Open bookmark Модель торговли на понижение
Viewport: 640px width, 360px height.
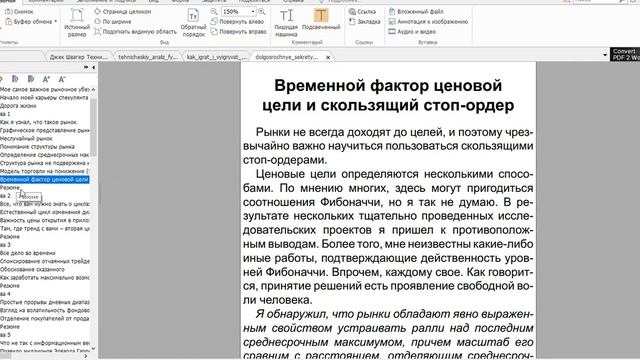coord(44,171)
